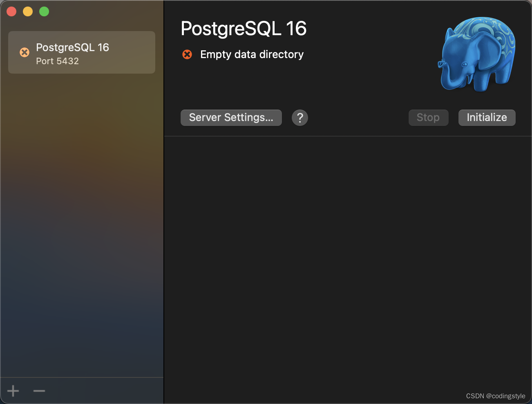Click the grayed-out Stop button
532x404 pixels.
(x=428, y=118)
